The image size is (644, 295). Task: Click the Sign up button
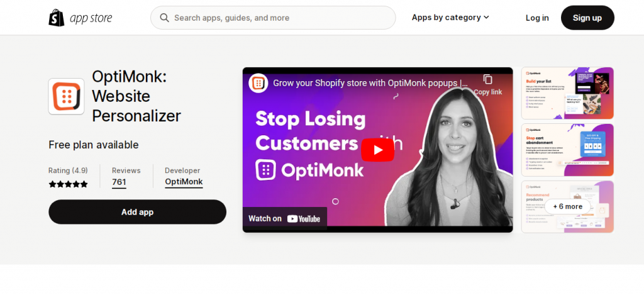[x=587, y=18]
